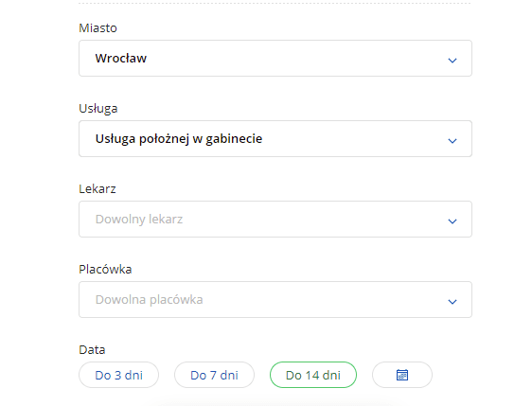Viewport: 532px width, 406px height.
Task: Click the 'Lekarz' field label
Action: coord(98,188)
